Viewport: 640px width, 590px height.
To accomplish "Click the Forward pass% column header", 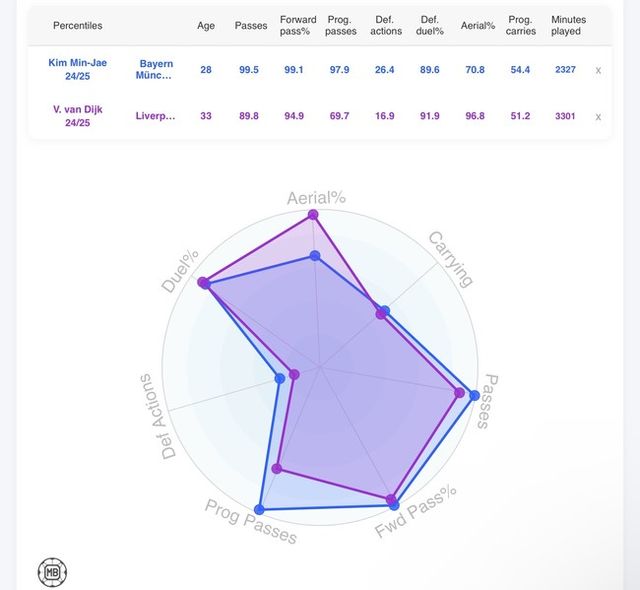I will click(296, 25).
